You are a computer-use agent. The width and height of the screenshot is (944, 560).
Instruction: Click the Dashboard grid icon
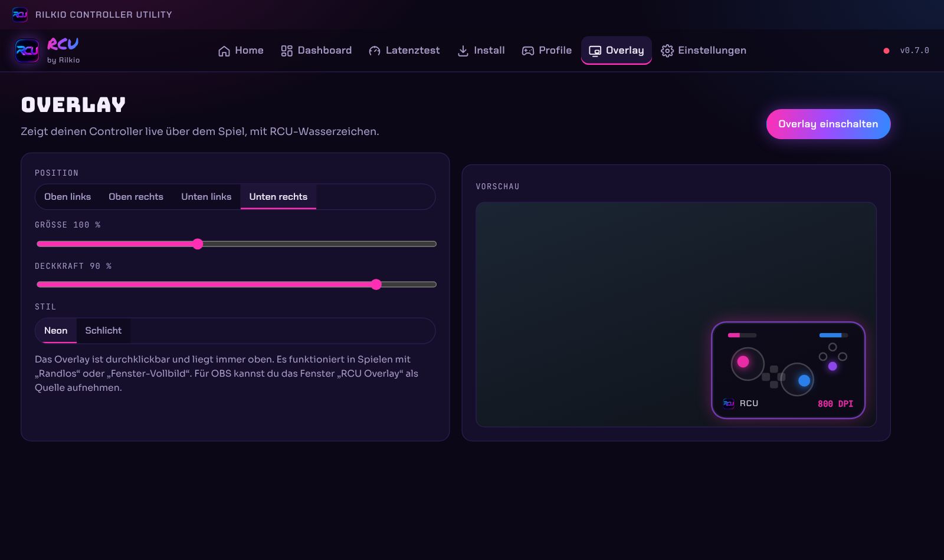tap(287, 51)
